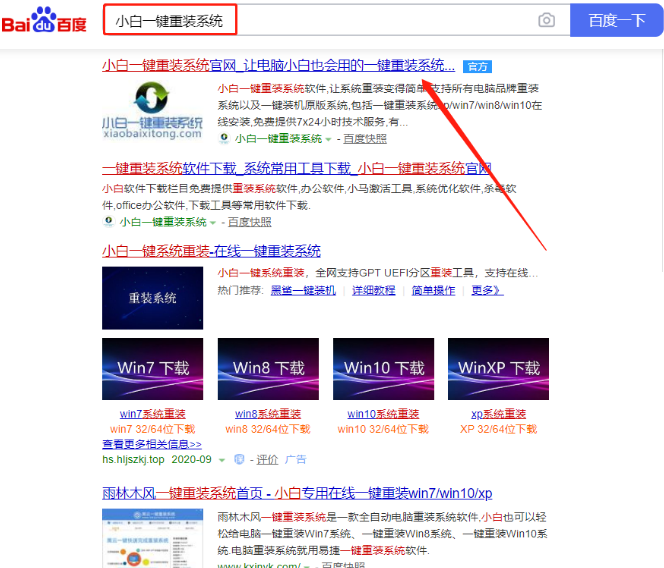The height and width of the screenshot is (568, 664).
Task: Click the Win10 下载 image
Action: pyautogui.click(x=383, y=369)
